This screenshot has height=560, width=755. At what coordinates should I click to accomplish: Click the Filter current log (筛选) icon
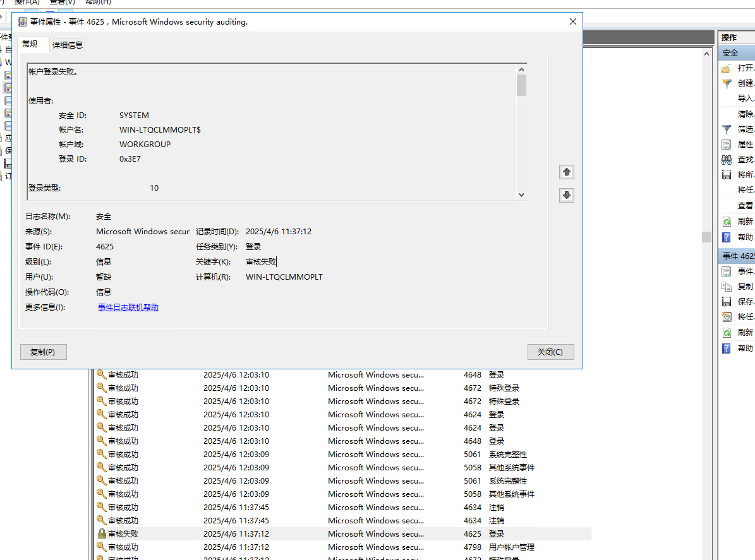point(727,129)
